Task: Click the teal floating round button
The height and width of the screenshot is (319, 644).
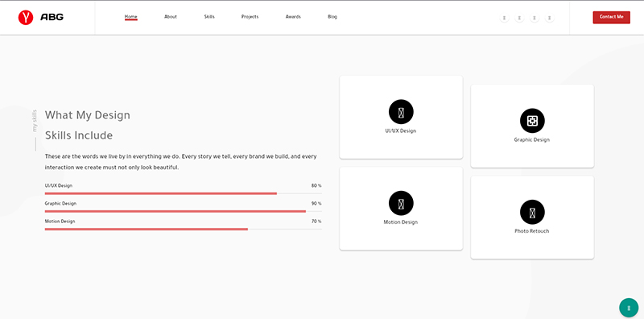Action: point(629,308)
